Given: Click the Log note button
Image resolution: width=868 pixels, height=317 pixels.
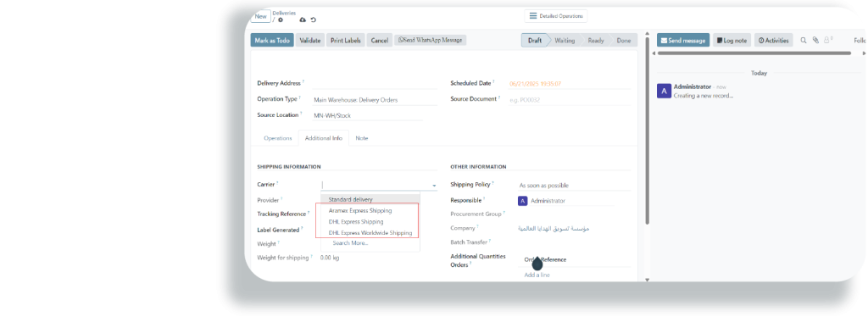Looking at the screenshot, I should coord(732,41).
